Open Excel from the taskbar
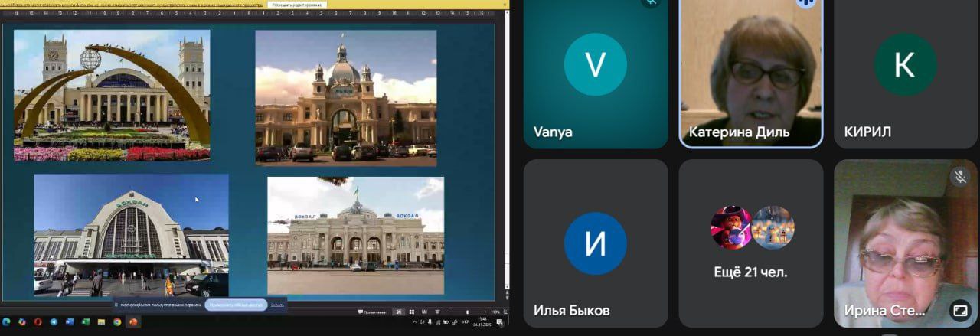 86,321
